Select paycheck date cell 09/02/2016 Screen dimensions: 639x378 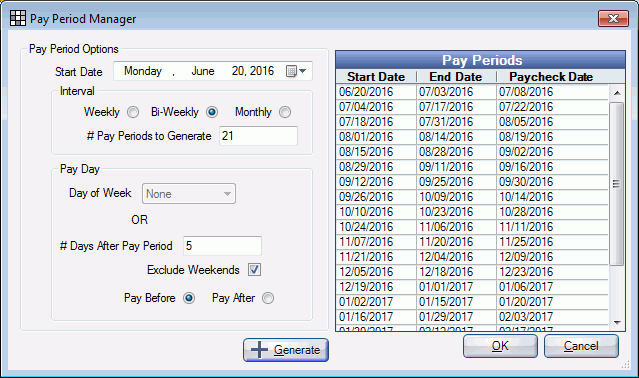pyautogui.click(x=553, y=152)
